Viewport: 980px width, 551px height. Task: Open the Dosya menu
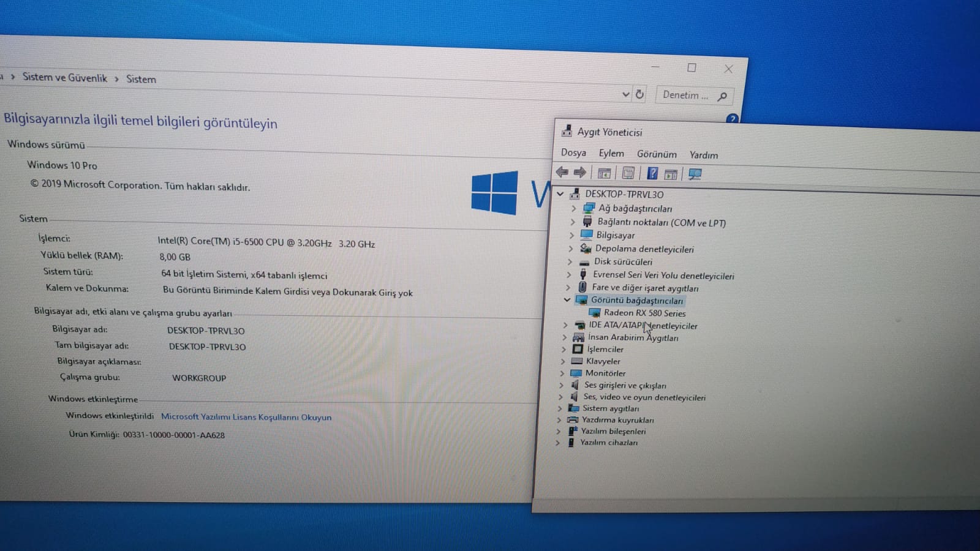573,152
